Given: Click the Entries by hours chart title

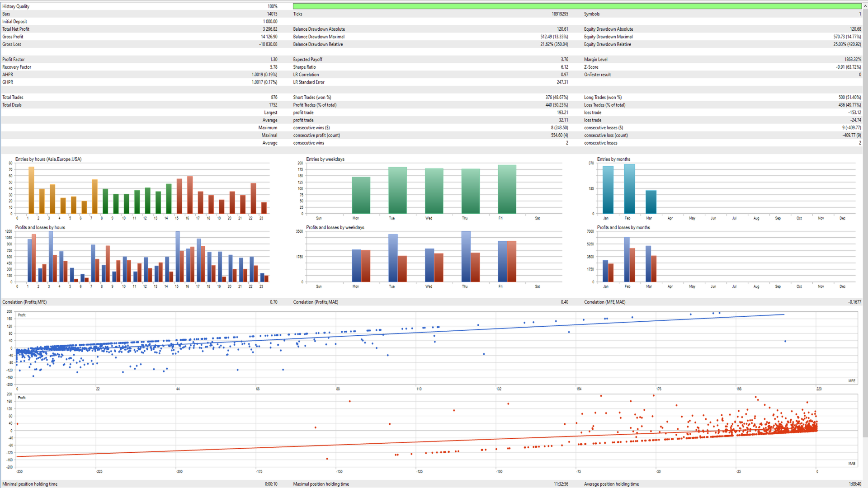Looking at the screenshot, I should pyautogui.click(x=48, y=160).
